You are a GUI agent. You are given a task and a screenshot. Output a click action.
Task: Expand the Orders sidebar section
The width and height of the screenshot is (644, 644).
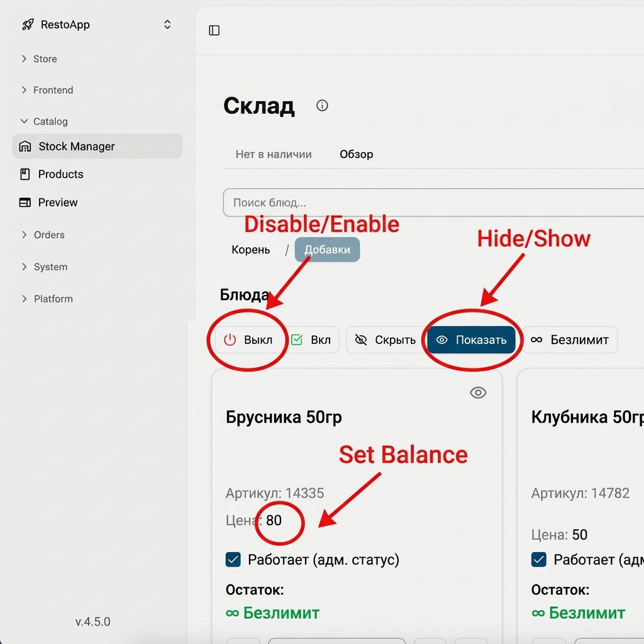click(x=49, y=235)
